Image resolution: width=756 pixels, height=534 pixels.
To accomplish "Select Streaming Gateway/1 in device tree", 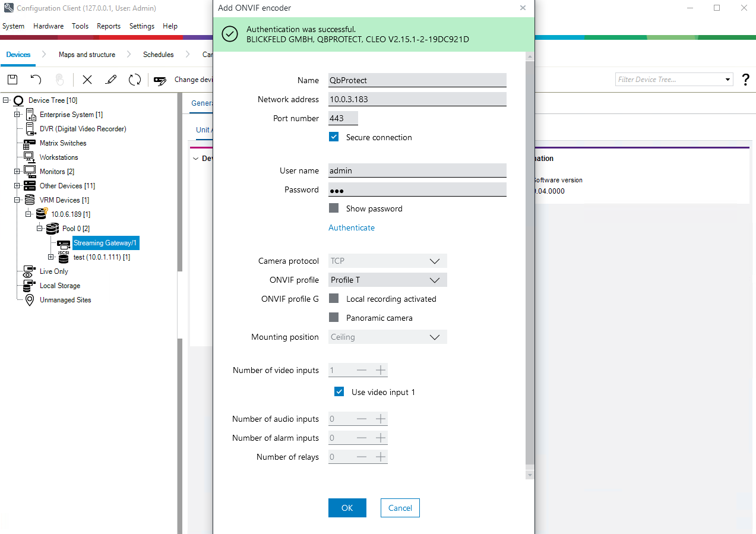I will tap(105, 243).
